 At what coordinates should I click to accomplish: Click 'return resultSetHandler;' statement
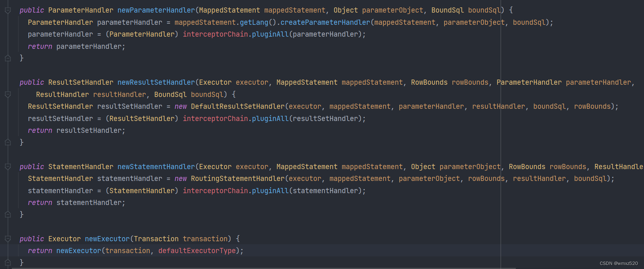point(77,131)
